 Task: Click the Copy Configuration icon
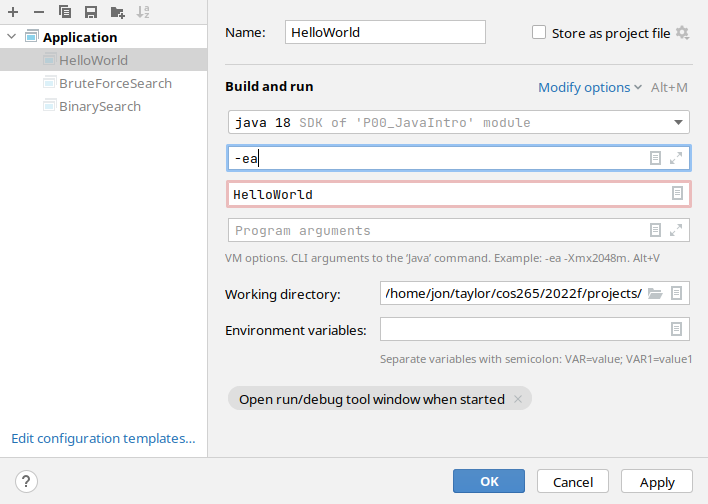pos(65,12)
